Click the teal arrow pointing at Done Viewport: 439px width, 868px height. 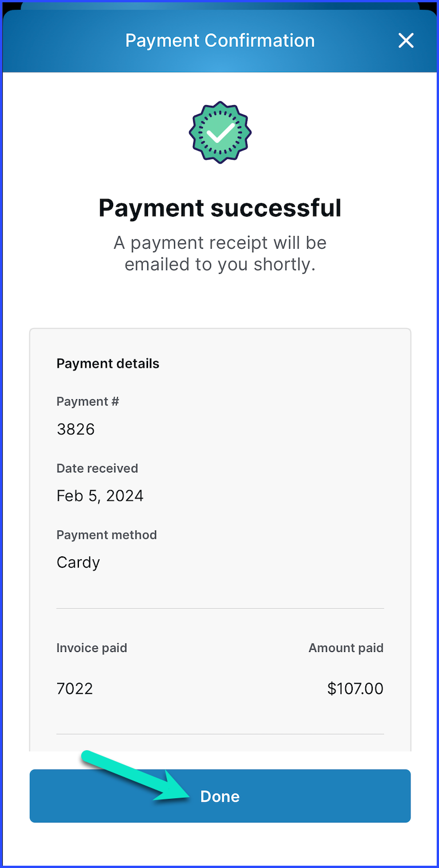pyautogui.click(x=136, y=777)
